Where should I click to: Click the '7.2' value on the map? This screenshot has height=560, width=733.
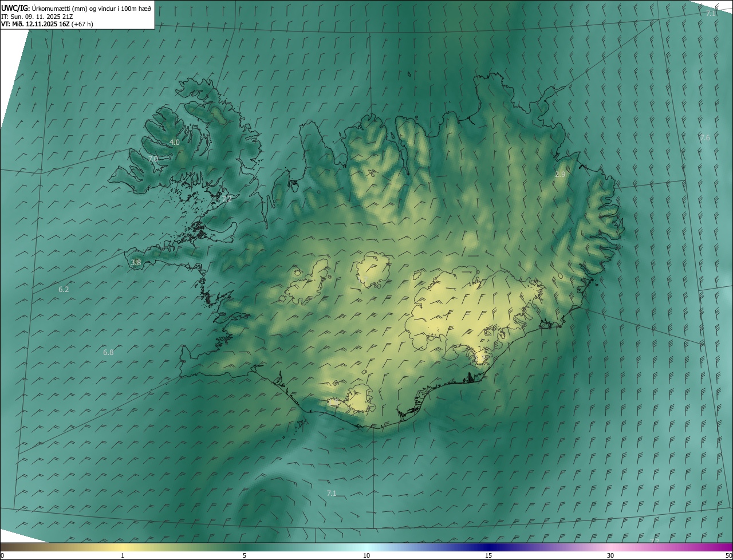click(227, 199)
